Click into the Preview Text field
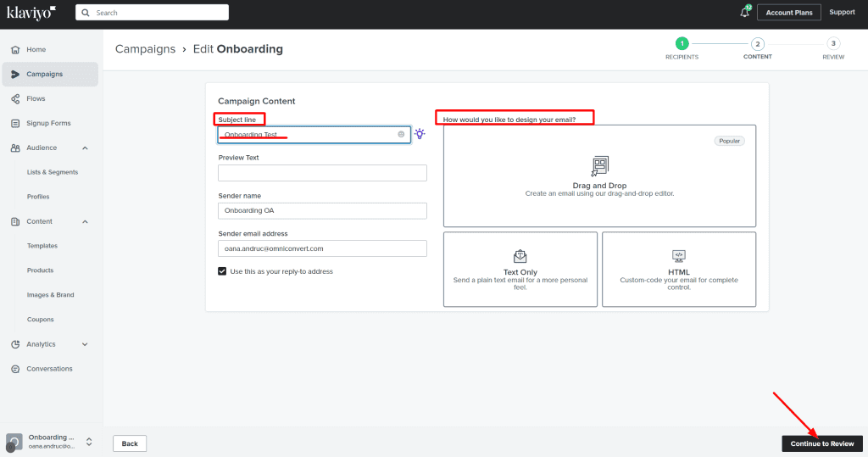The image size is (868, 457). click(322, 173)
